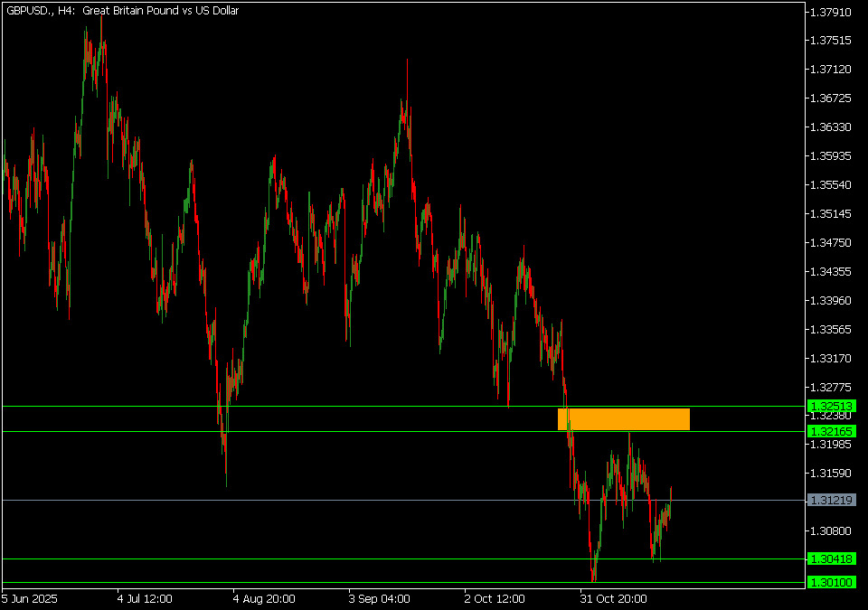Click the gray current price label 1.31219
Screen dimensions: 868x610
(832, 501)
